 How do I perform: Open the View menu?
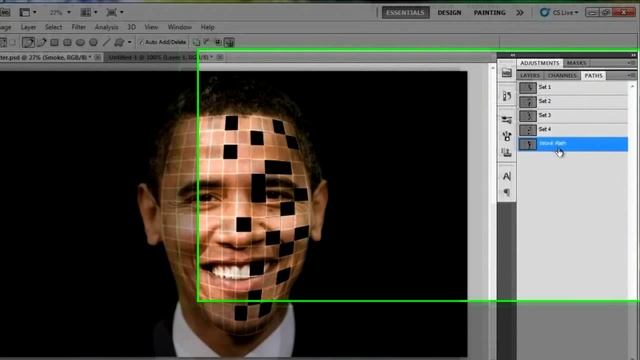(151, 27)
